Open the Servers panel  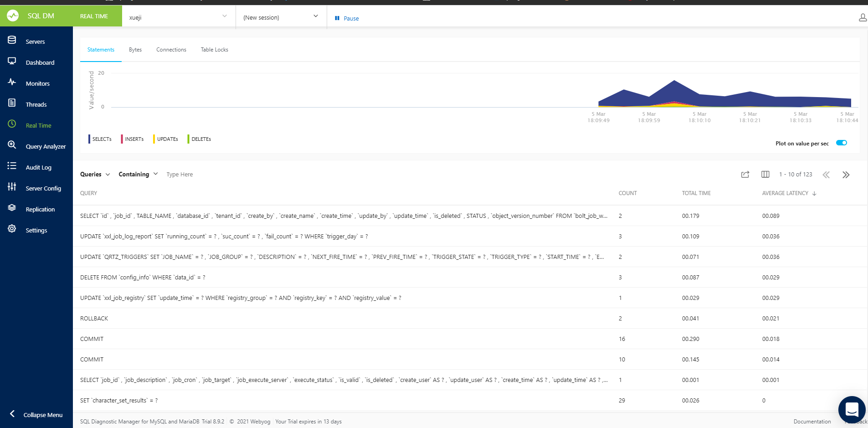pos(35,41)
